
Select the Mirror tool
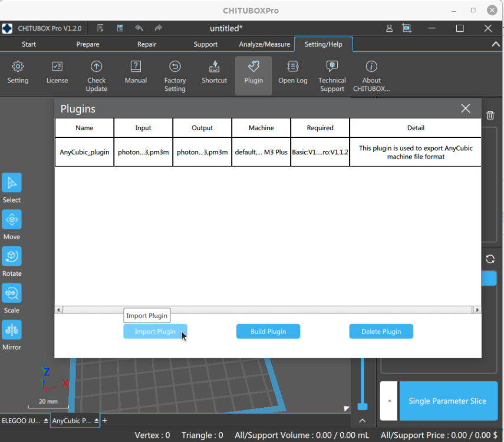coord(12,330)
